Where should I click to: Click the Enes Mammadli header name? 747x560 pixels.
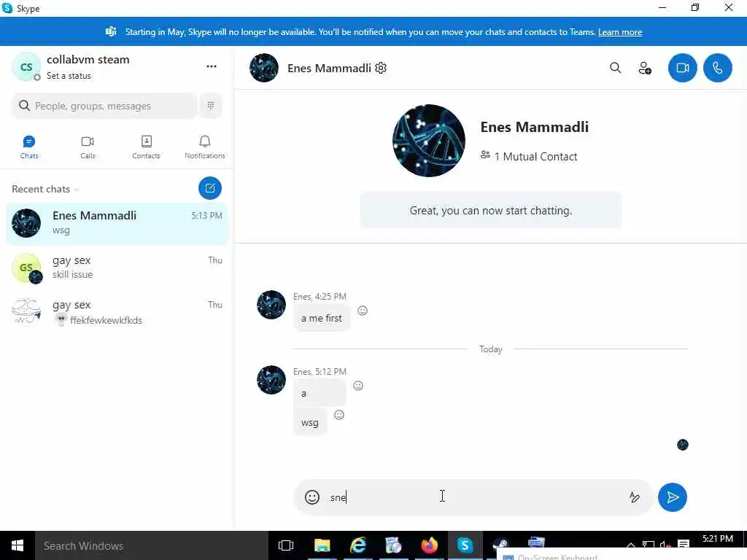pos(329,68)
